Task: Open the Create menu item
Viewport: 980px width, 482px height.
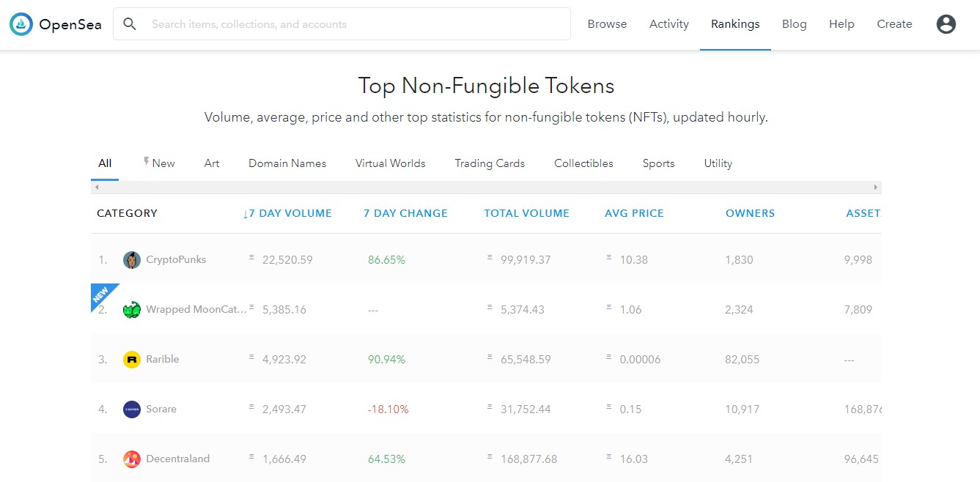Action: point(894,24)
